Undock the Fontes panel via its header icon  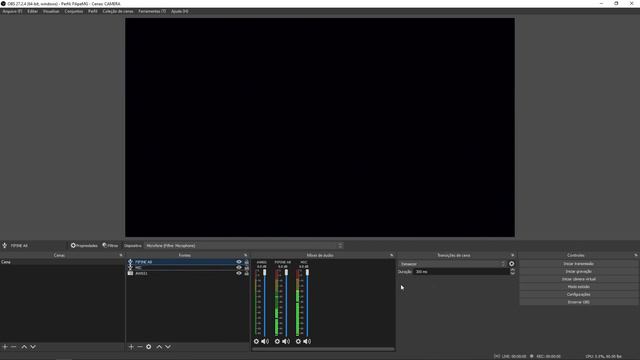(245, 255)
